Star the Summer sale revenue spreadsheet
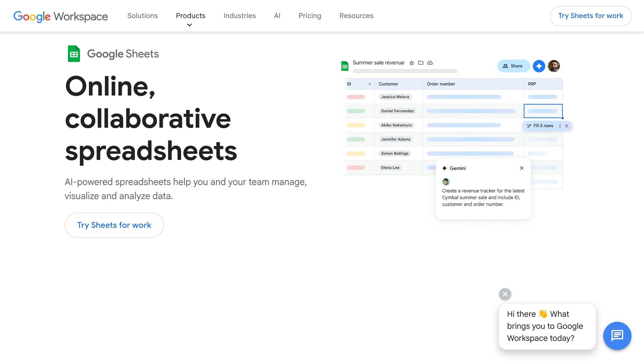 [412, 63]
